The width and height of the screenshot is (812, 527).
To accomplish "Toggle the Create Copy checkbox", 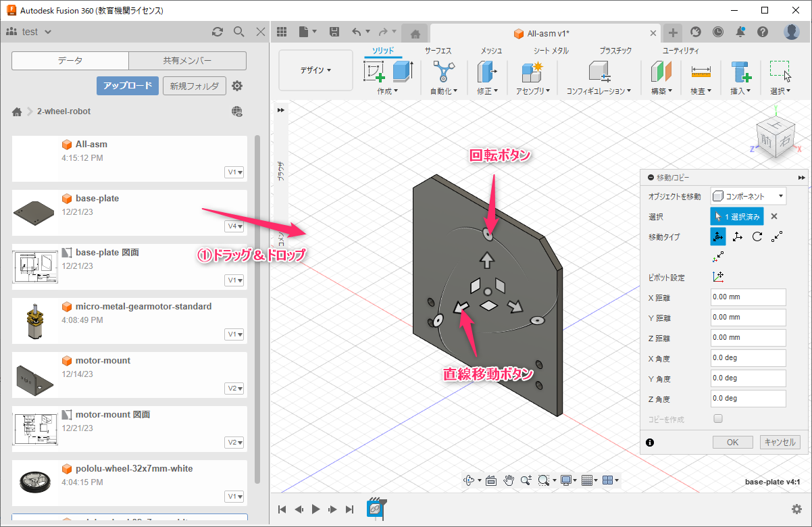I will 718,419.
